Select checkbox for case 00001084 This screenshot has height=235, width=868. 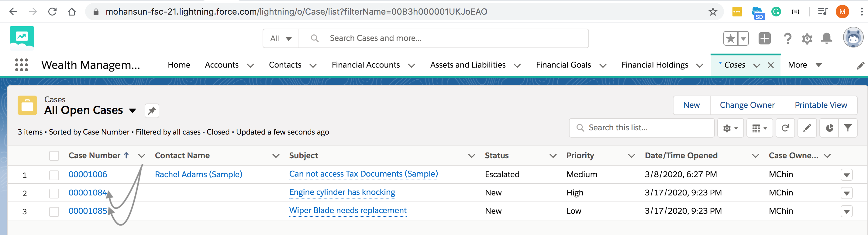pyautogui.click(x=54, y=193)
